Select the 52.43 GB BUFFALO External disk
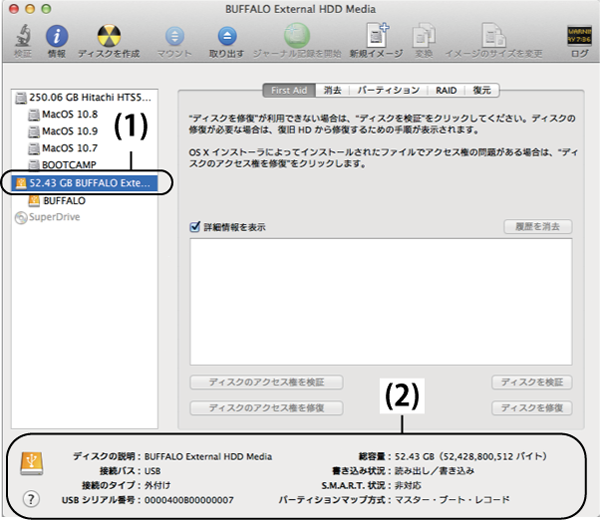 (85, 183)
